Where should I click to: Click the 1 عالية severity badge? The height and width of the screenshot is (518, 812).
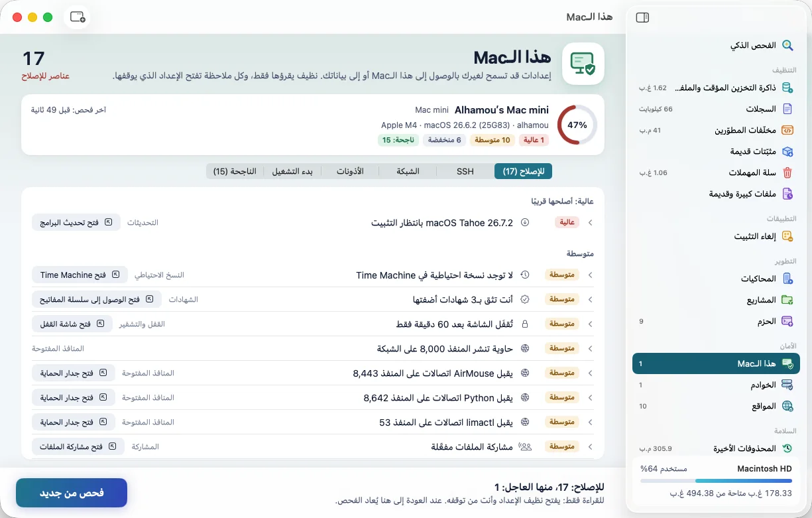coord(534,140)
